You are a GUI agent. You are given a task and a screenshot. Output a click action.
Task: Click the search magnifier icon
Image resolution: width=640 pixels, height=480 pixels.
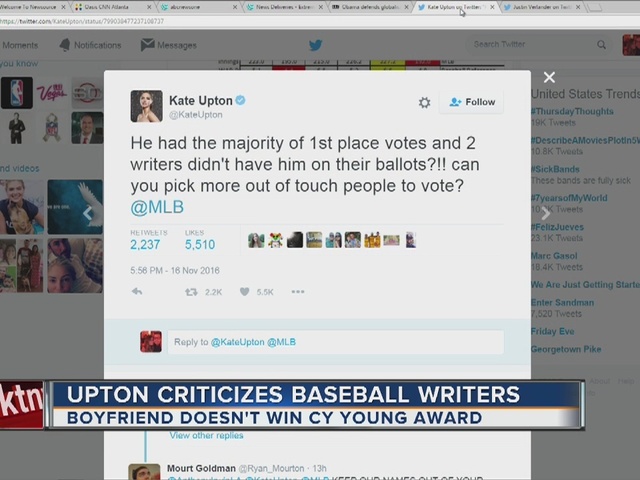(x=601, y=45)
